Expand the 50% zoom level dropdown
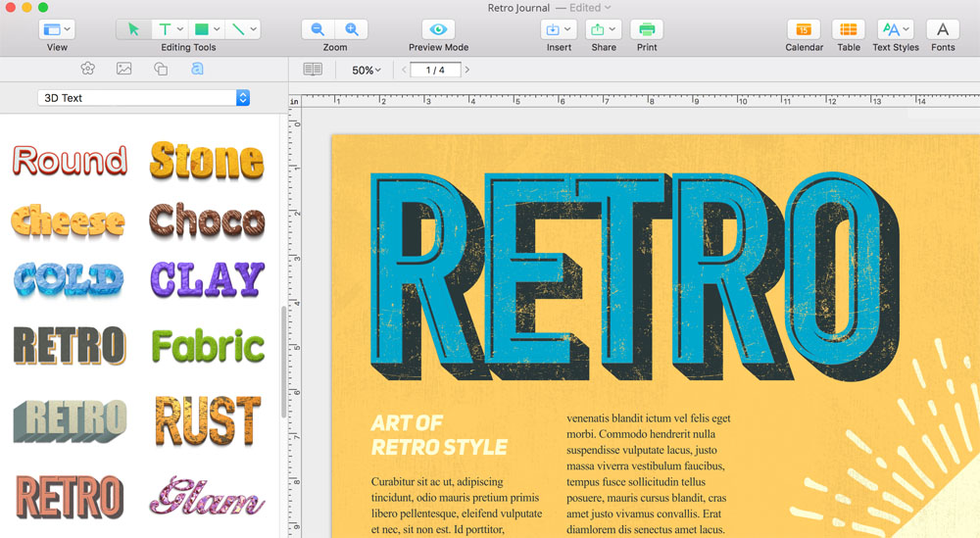The image size is (980, 538). click(367, 71)
